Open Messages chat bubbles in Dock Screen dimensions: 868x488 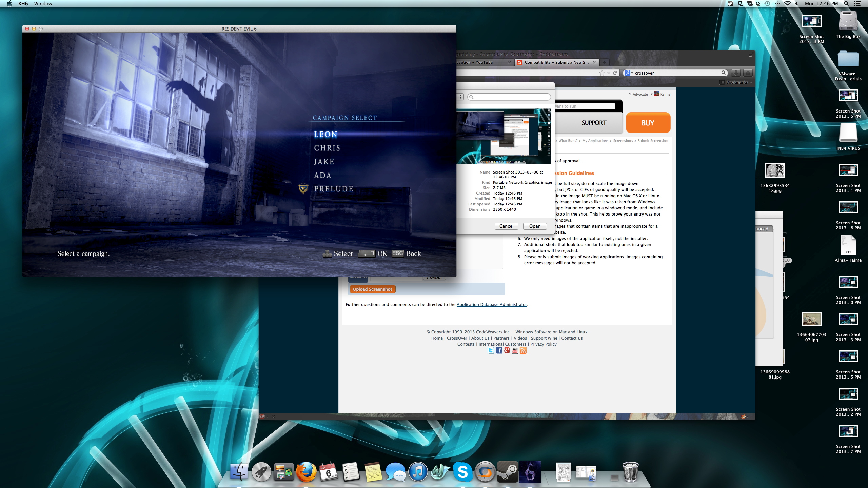coord(395,471)
